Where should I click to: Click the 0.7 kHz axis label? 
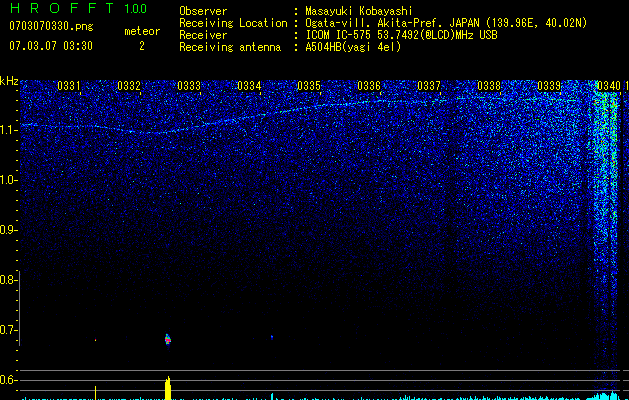[x=8, y=330]
